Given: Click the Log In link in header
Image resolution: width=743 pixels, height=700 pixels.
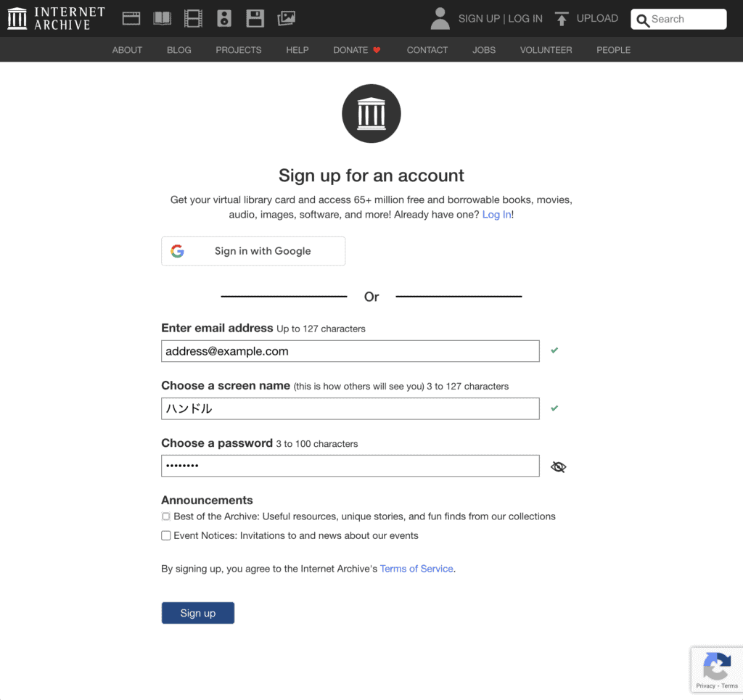Looking at the screenshot, I should click(x=525, y=18).
